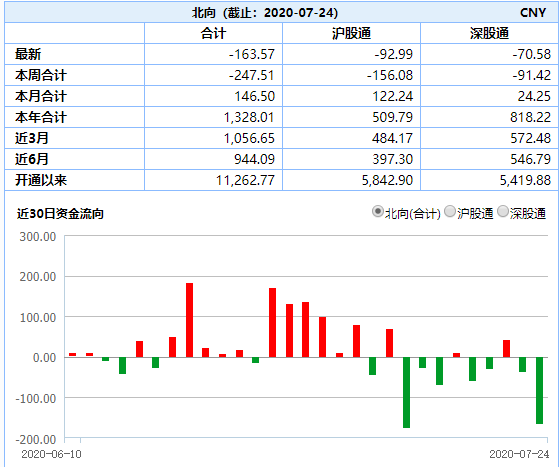Viewport: 560px width, 467px height.
Task: Select the 深股通 radio button
Action: coord(502,211)
